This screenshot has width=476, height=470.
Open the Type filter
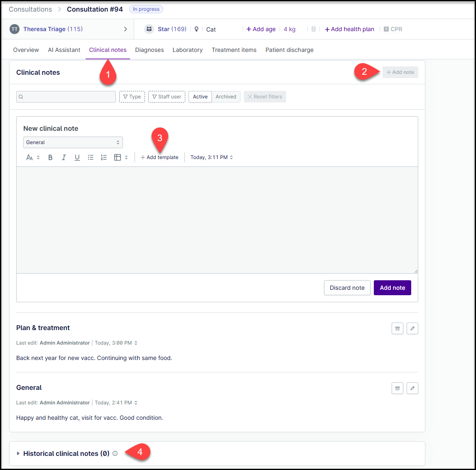coord(132,96)
